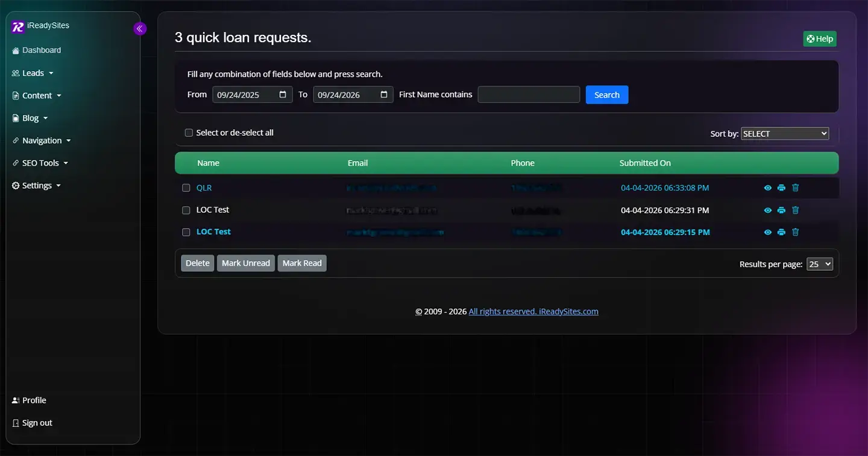Click the blue Search button
The height and width of the screenshot is (456, 868).
click(x=607, y=95)
